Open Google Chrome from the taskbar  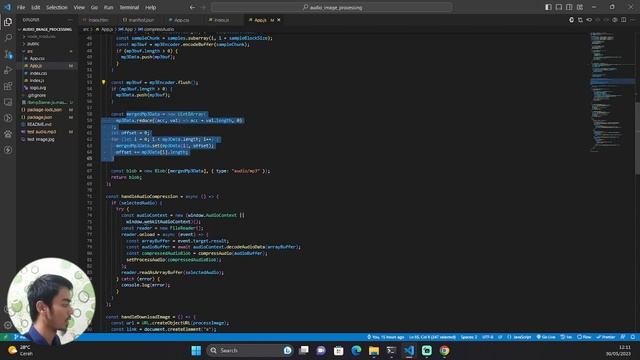tap(444, 351)
